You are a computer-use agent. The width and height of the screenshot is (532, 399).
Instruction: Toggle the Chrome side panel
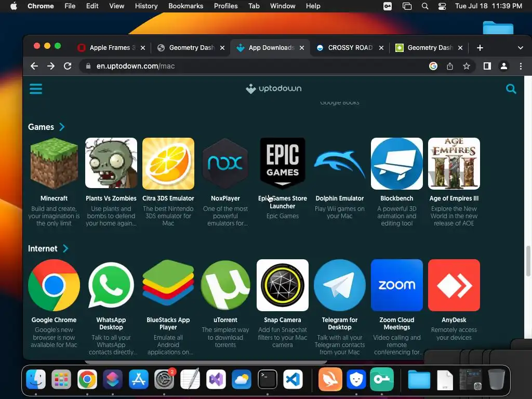click(x=487, y=66)
